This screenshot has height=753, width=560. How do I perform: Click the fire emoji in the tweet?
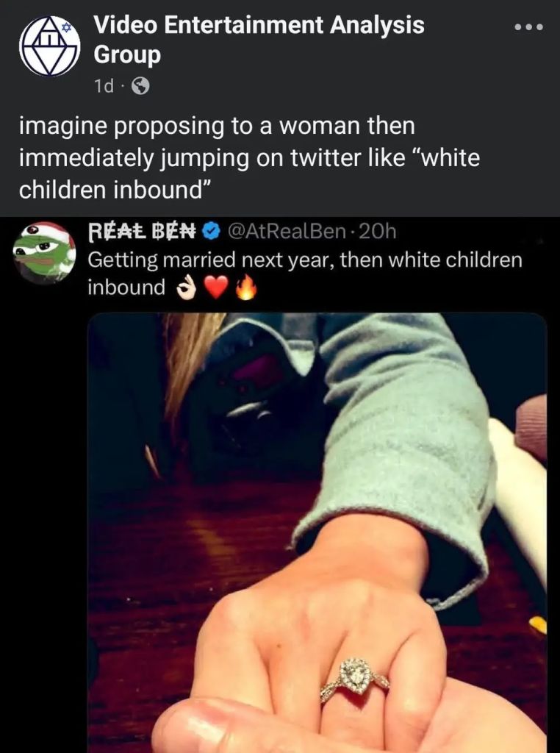pos(245,289)
